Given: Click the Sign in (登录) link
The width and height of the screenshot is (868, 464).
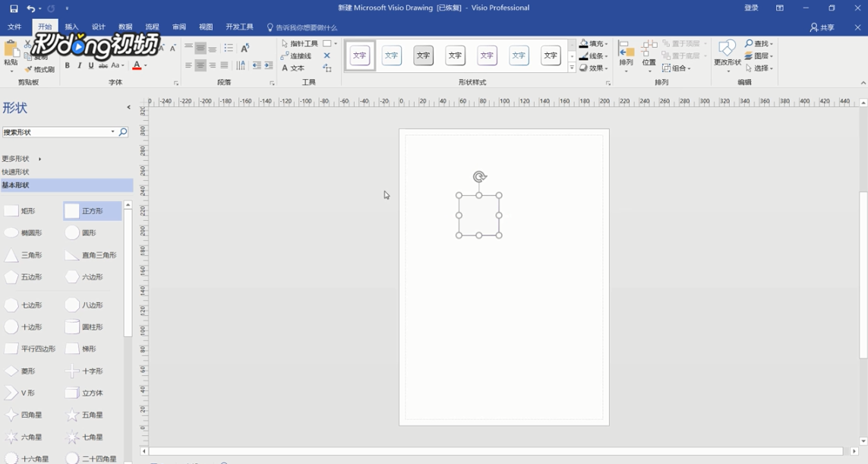Looking at the screenshot, I should coord(751,8).
